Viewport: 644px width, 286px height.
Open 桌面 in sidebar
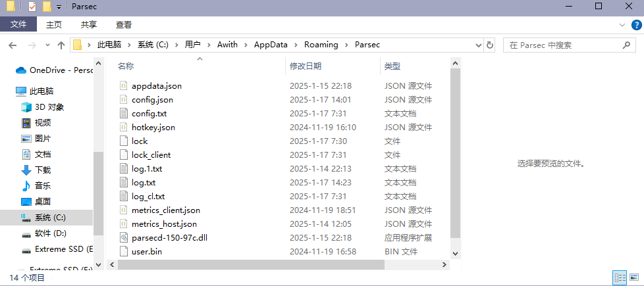coord(36,201)
